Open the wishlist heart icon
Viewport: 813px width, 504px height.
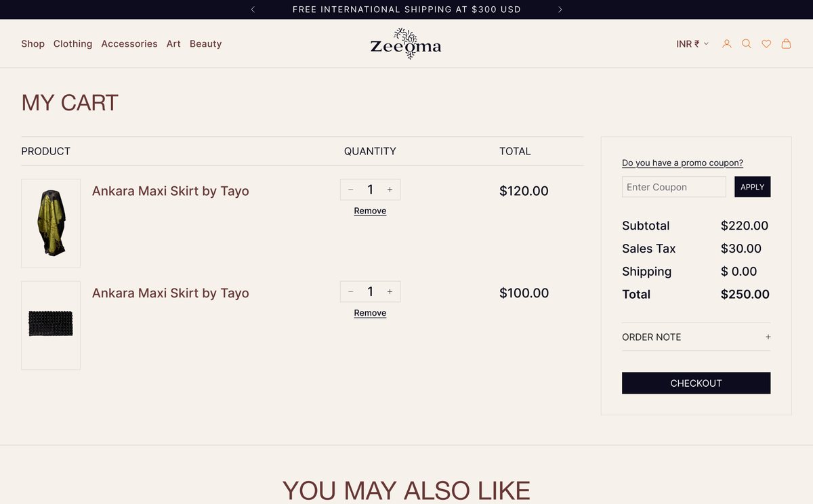(766, 43)
